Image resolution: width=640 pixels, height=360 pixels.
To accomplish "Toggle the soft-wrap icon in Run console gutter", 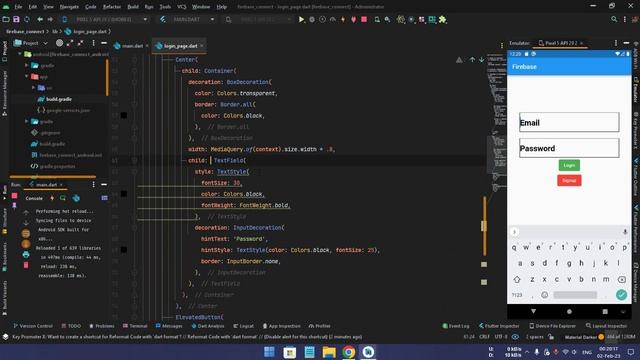I will point(26,233).
